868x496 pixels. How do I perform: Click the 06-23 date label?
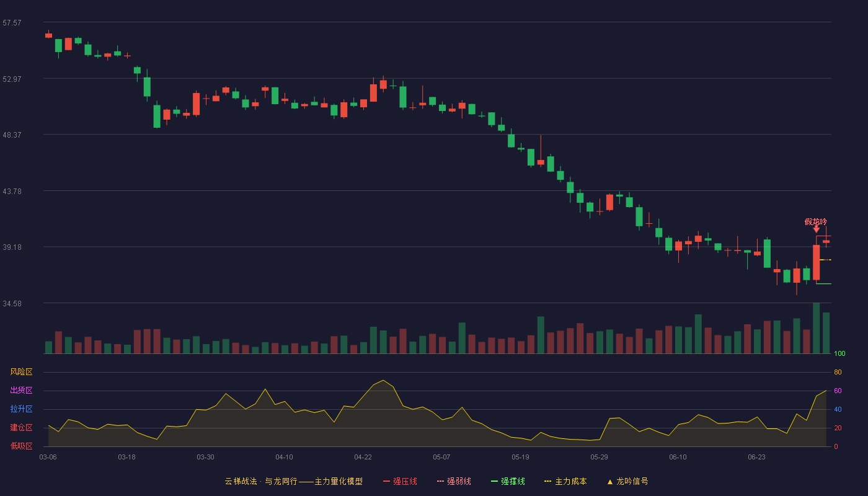click(756, 457)
